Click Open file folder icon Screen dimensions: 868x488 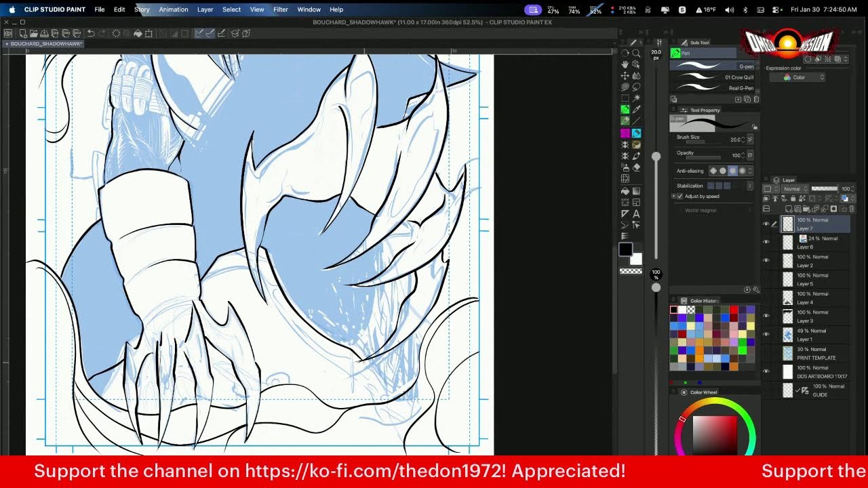[34, 33]
